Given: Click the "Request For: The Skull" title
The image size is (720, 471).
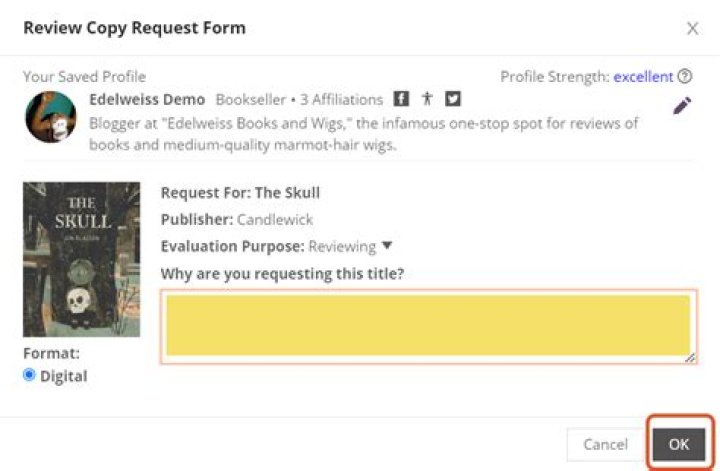Looking at the screenshot, I should (x=240, y=193).
